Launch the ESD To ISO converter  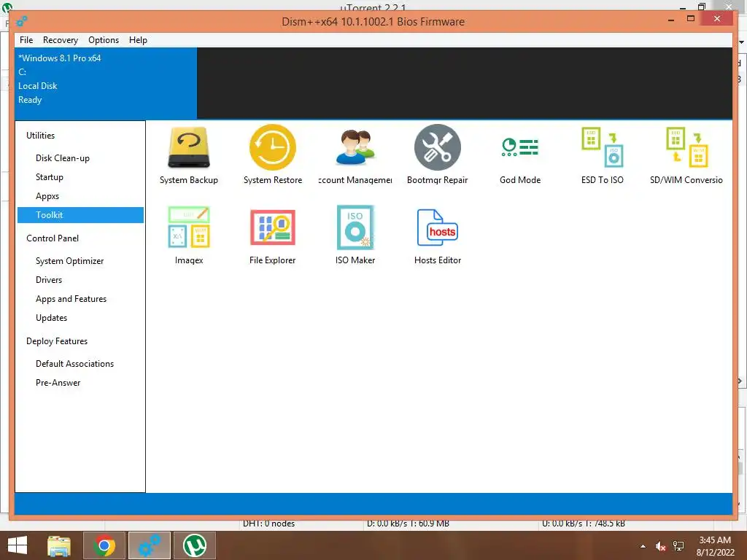[602, 155]
